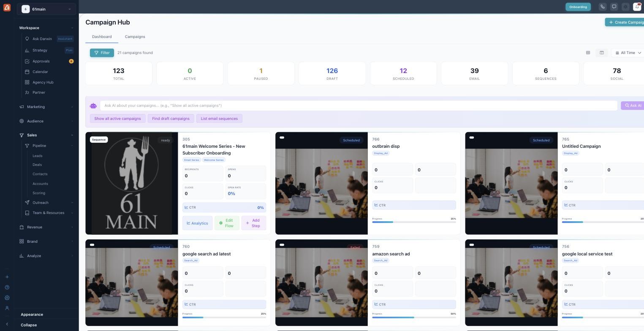Collapse the Workspace section
Image resolution: width=644 pixels, height=331 pixels.
[x=46, y=28]
